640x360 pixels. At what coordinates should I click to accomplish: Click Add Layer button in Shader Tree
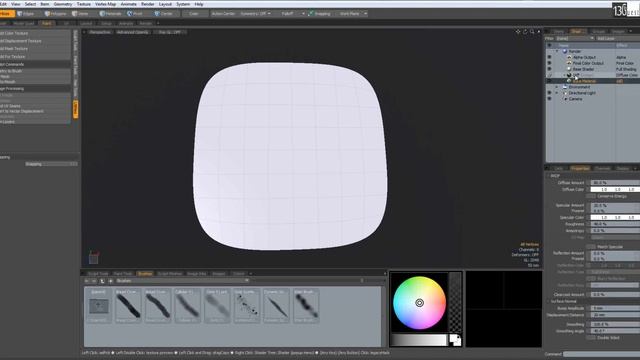pyautogui.click(x=618, y=38)
